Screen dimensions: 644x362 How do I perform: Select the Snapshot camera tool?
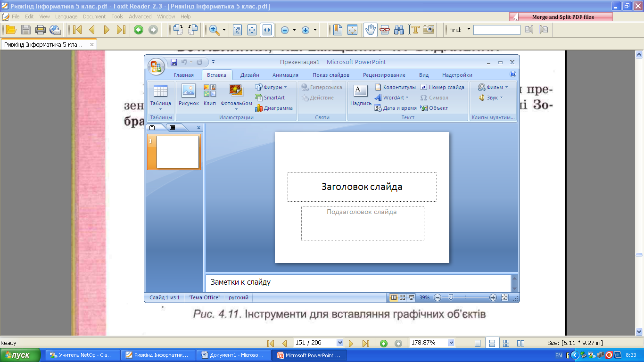click(429, 30)
